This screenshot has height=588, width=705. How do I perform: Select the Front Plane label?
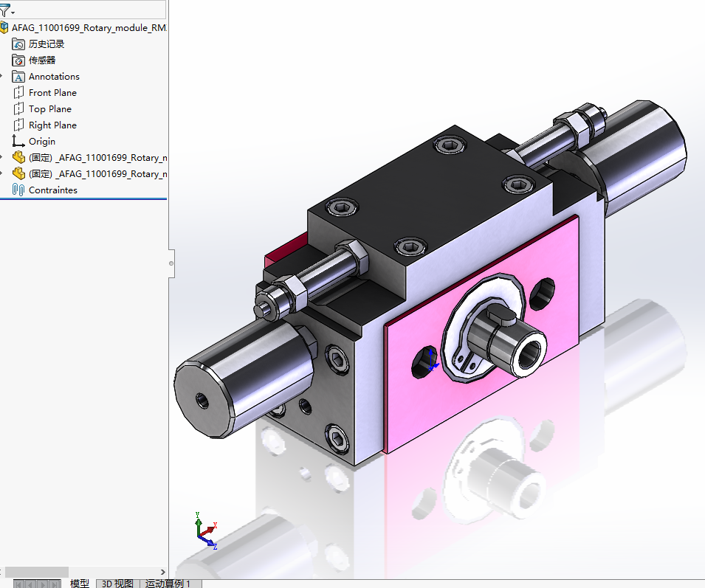[x=52, y=92]
